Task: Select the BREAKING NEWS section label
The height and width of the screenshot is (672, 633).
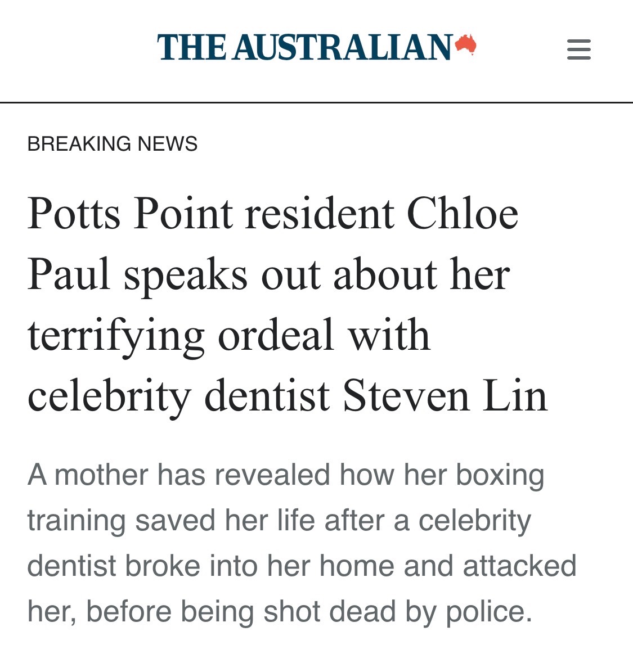Action: click(x=113, y=144)
